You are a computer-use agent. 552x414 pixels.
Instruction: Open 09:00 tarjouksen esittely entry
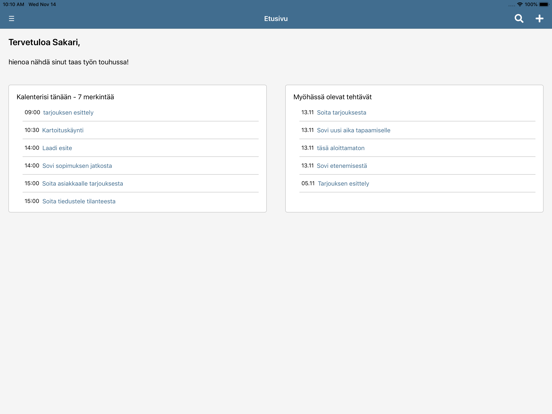[x=68, y=113]
